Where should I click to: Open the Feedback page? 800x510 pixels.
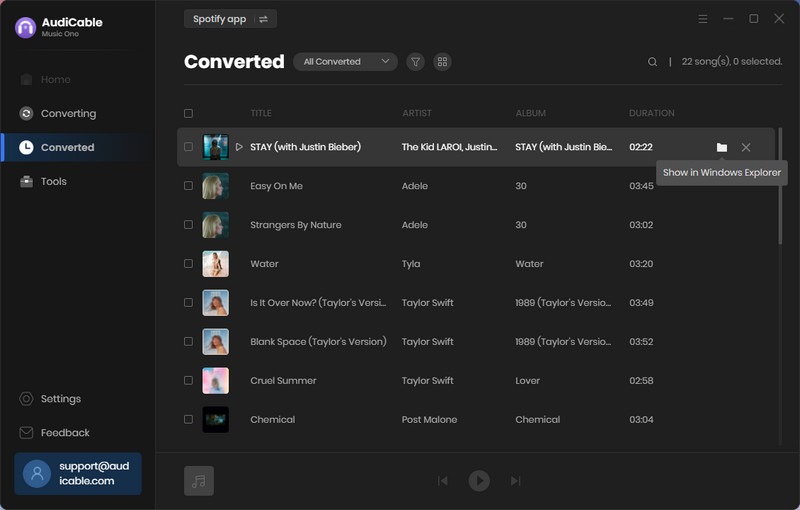click(x=54, y=432)
